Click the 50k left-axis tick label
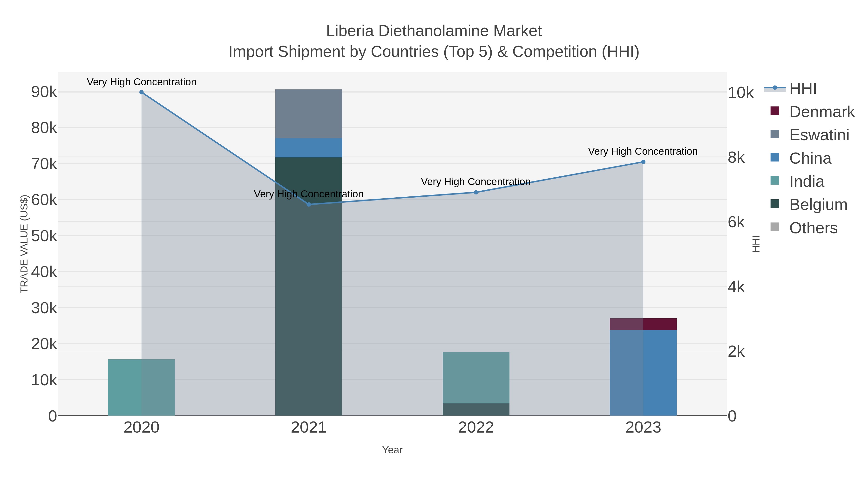This screenshot has width=868, height=488. [44, 236]
